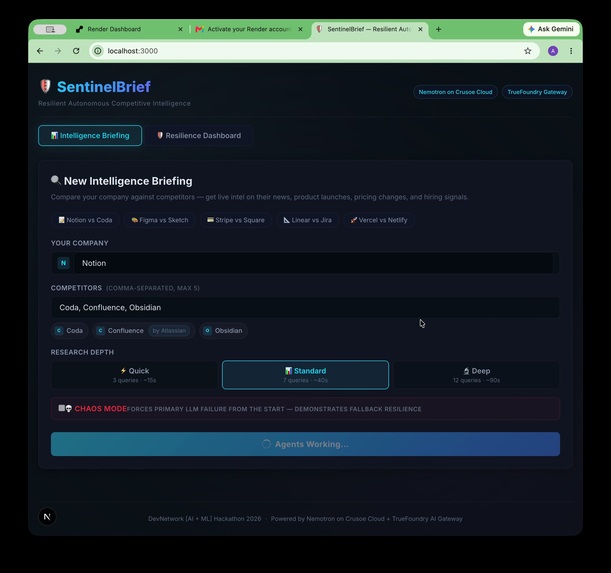Bookmark this page with the star icon
Image resolution: width=611 pixels, height=573 pixels.
point(528,51)
